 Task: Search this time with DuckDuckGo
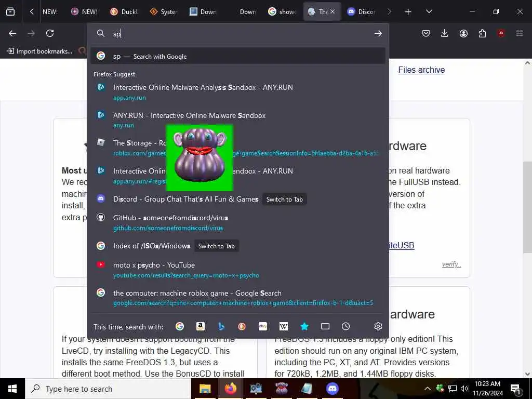[242, 326]
